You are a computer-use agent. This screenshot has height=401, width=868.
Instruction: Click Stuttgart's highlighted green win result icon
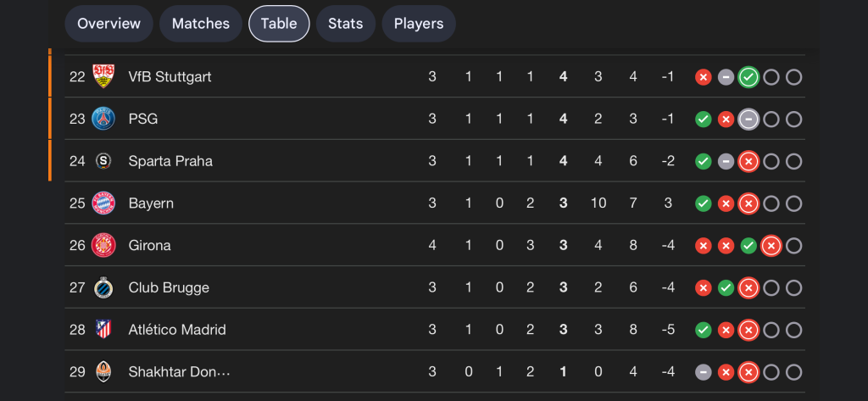pos(748,77)
